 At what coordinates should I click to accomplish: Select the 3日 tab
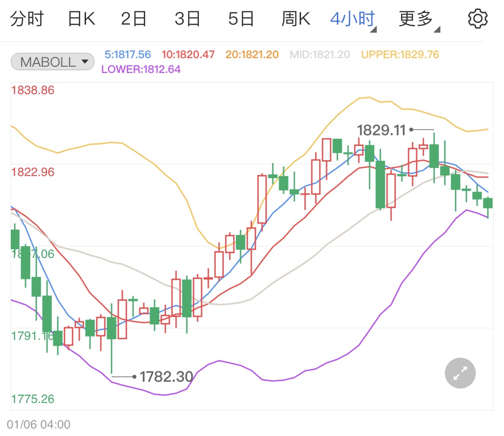coord(187,19)
